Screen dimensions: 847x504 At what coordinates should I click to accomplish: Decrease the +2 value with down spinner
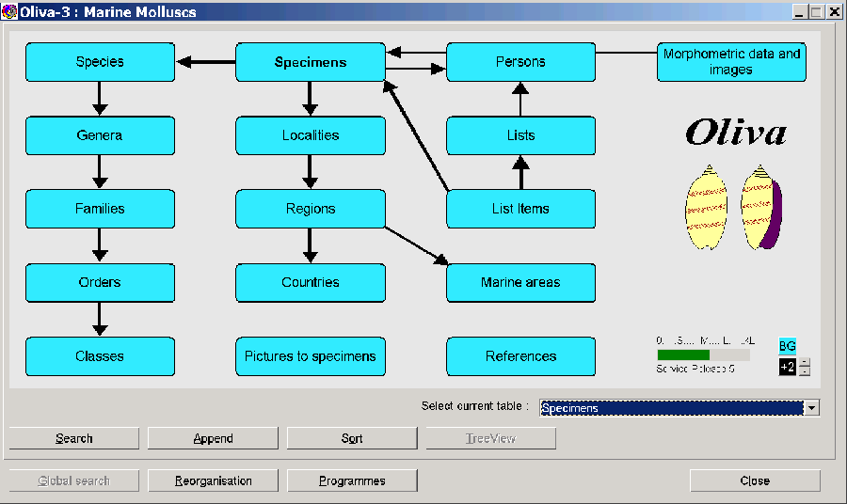[x=805, y=371]
